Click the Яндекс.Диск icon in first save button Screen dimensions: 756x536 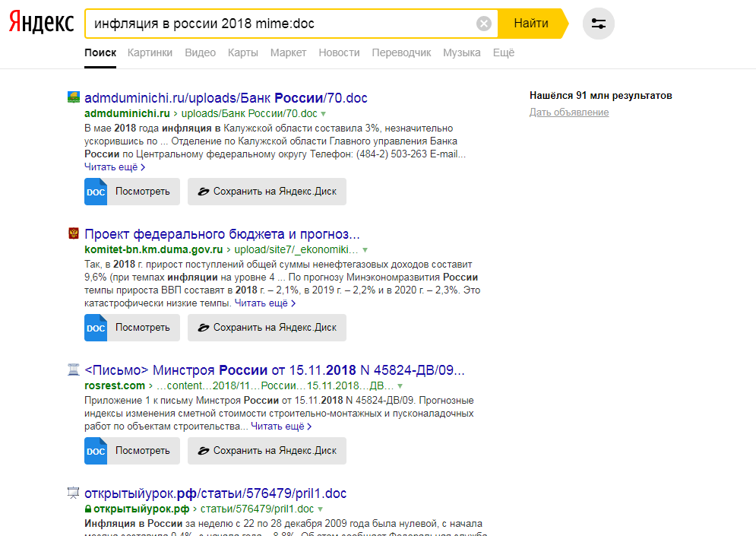coord(204,192)
